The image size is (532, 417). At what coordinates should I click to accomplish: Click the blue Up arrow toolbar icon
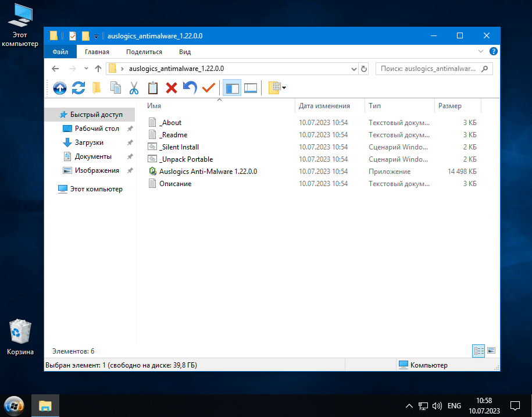60,88
